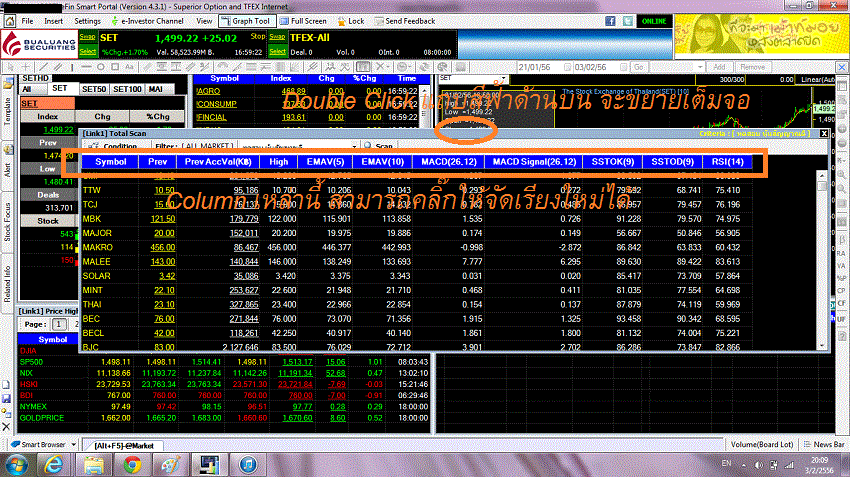Click the folder icon in Template sidebar

point(8,84)
